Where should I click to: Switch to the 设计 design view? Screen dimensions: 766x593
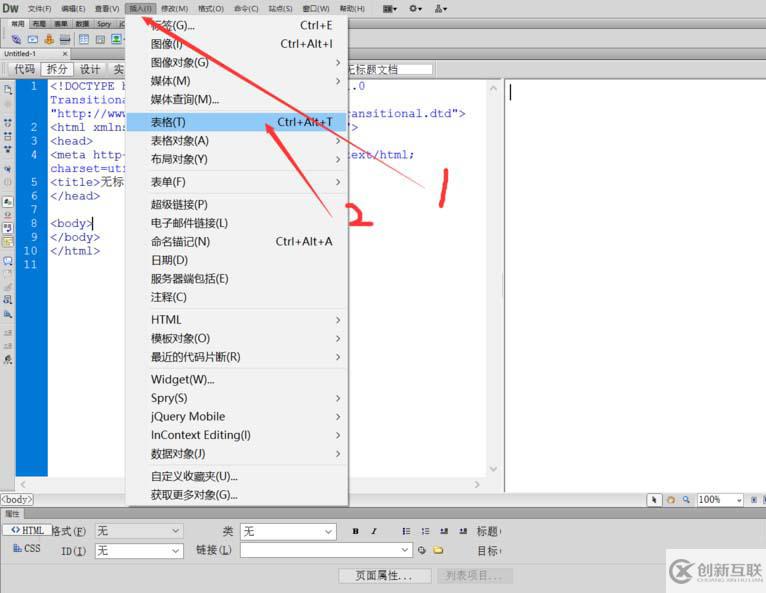pos(90,69)
